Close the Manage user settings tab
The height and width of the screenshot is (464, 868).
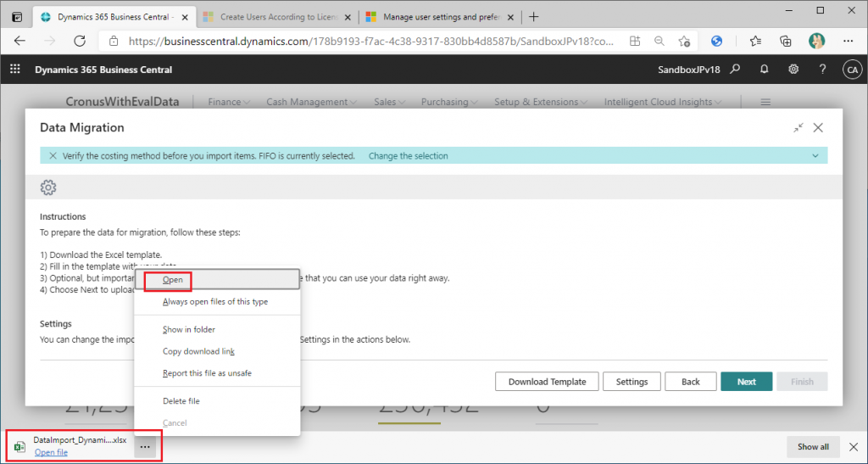(510, 17)
